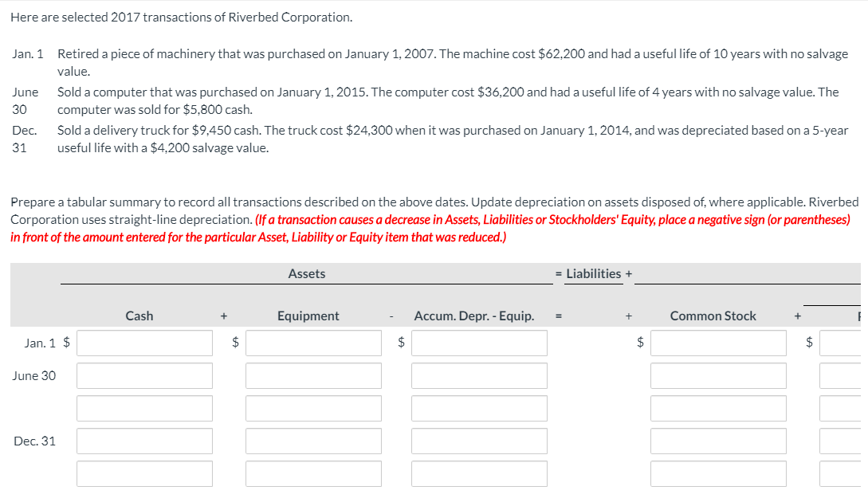This screenshot has height=502, width=868.
Task: Click the Cash input field for Jan. 1
Action: click(x=143, y=343)
